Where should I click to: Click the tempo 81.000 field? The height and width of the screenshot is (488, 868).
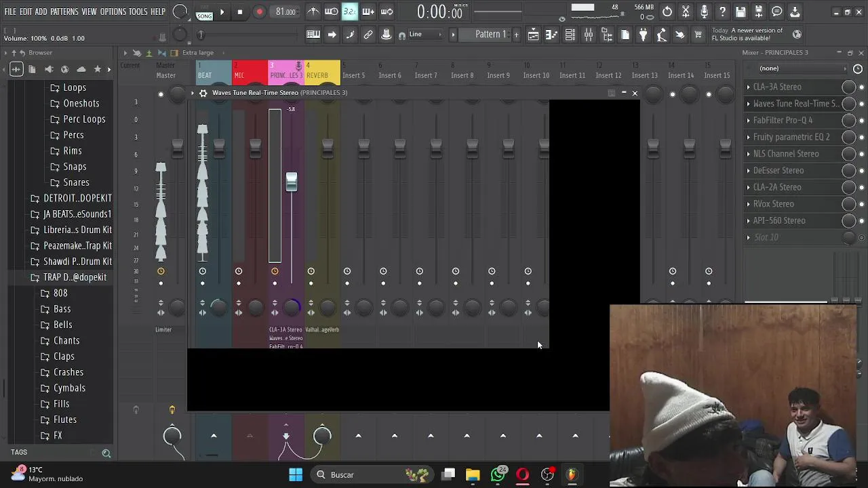pos(285,12)
